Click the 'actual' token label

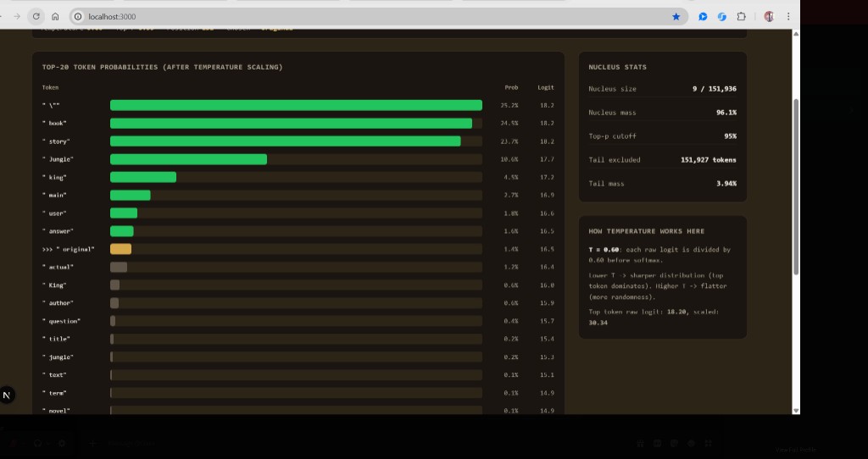coord(58,267)
